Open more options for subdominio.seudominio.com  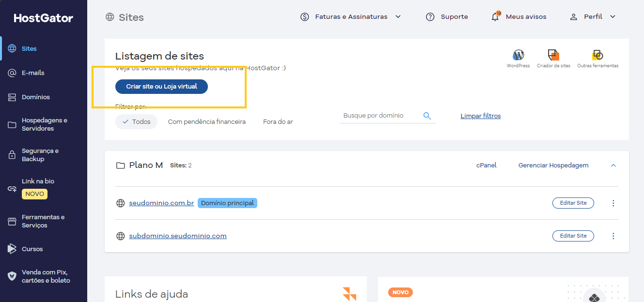pos(613,236)
